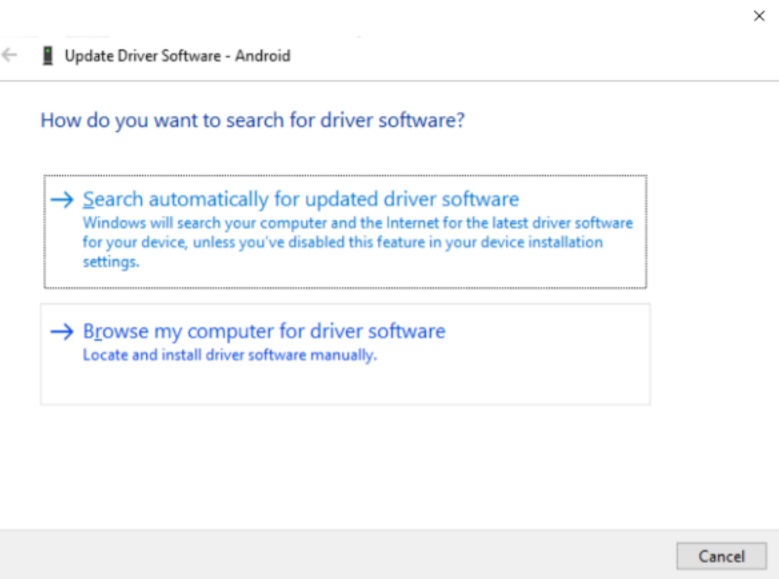
Task: Click the back arrow in the header
Action: (x=10, y=55)
